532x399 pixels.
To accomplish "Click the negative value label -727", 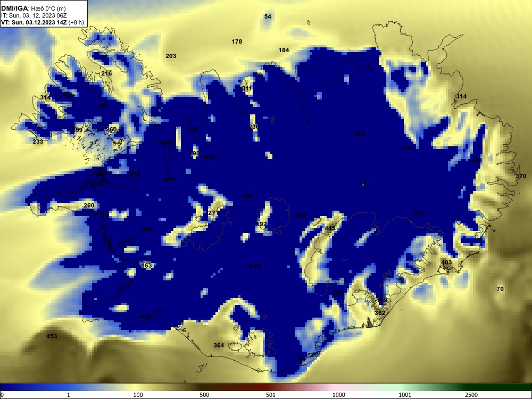I will tap(408, 148).
